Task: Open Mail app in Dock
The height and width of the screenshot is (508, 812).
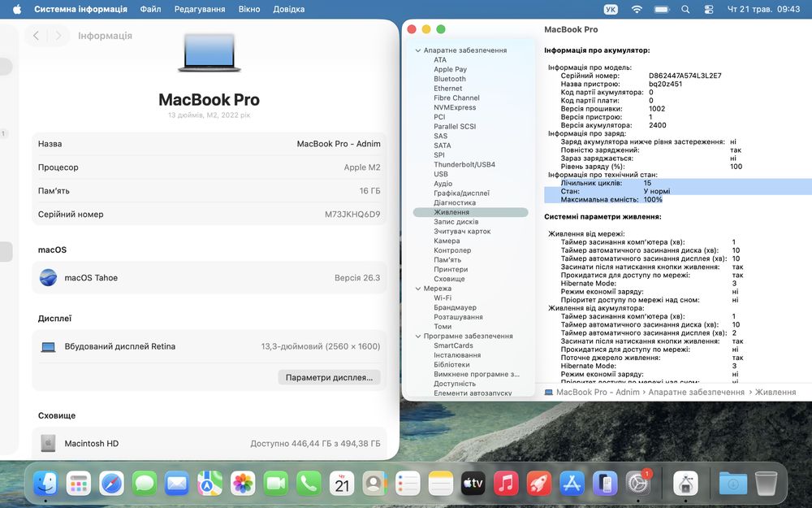Action: (x=177, y=484)
